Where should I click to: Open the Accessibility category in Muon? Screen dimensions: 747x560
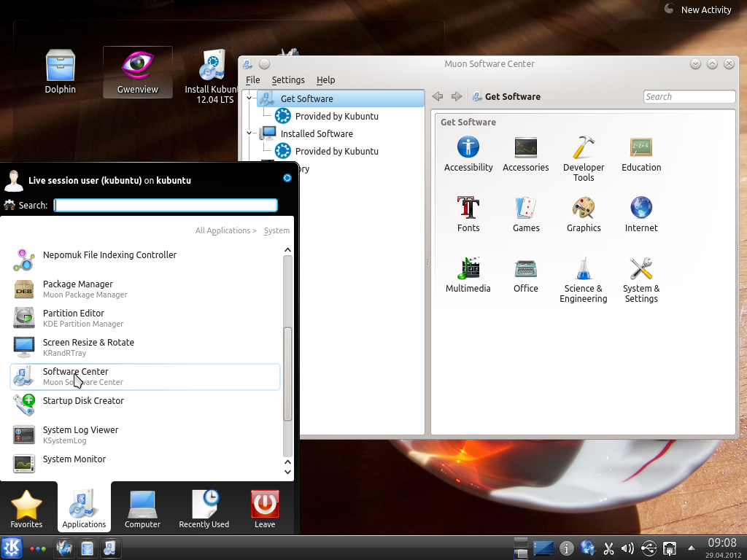[468, 154]
